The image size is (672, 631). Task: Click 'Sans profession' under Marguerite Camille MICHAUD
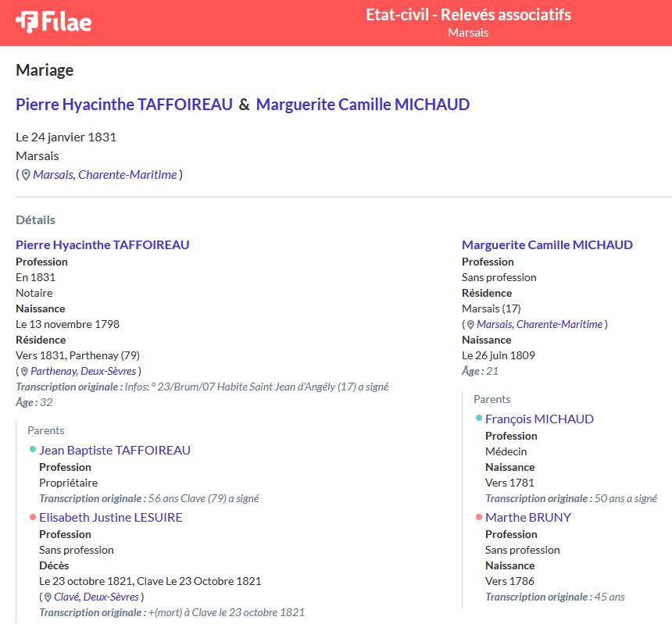499,277
